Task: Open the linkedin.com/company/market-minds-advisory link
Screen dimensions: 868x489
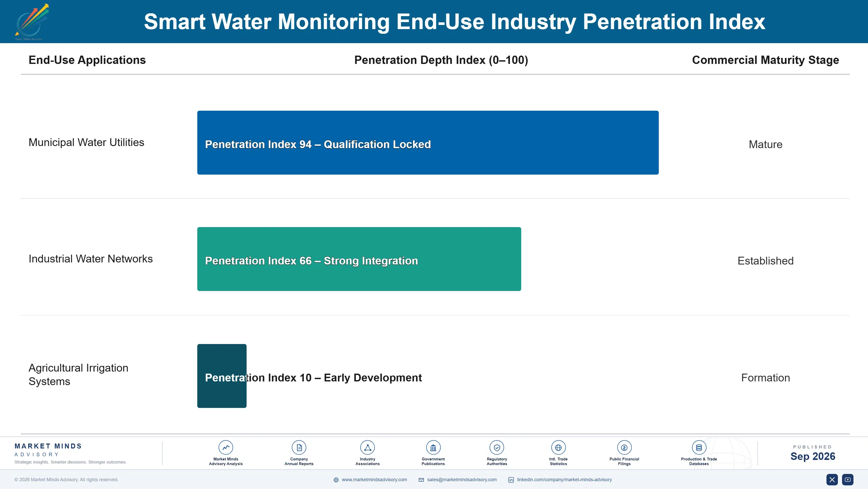Action: coord(564,480)
